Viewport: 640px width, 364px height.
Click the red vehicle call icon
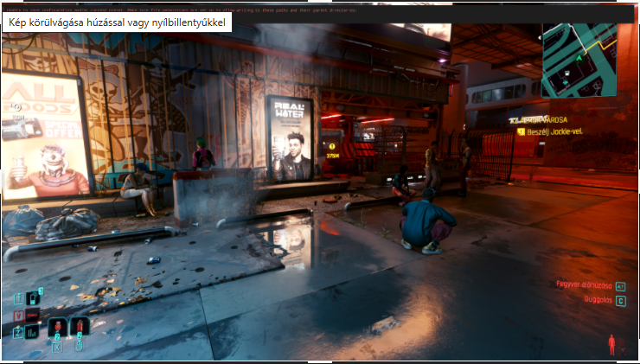tap(32, 316)
